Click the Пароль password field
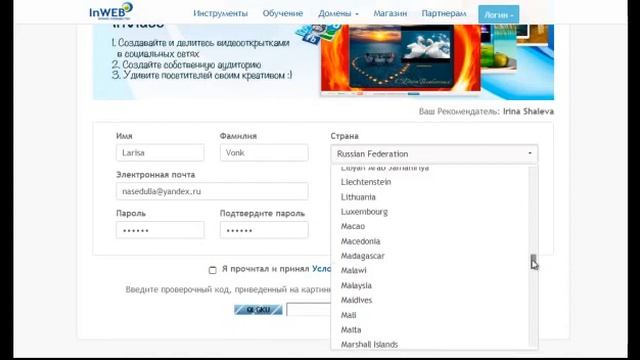The image size is (640, 360). (x=160, y=230)
